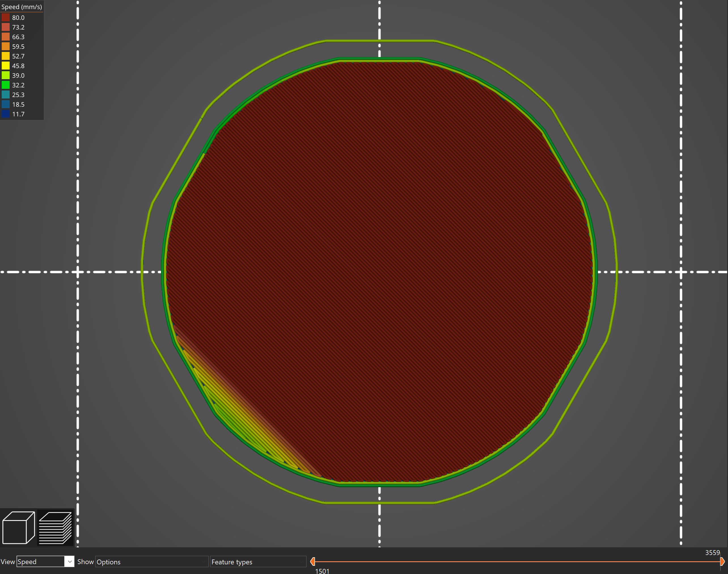The image size is (728, 574).
Task: Click the 45.8 bright yellow legend swatch
Action: (6, 66)
